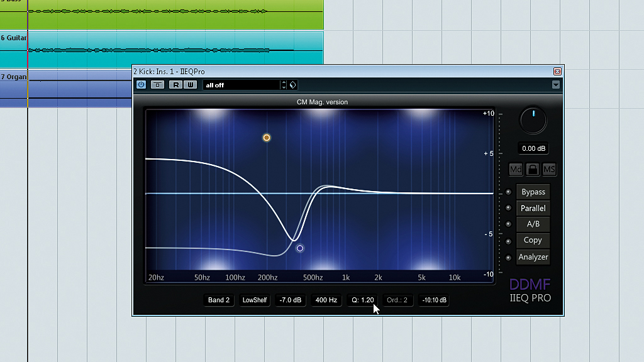644x362 pixels.
Task: Select the 7 Organ track label
Action: tap(14, 77)
